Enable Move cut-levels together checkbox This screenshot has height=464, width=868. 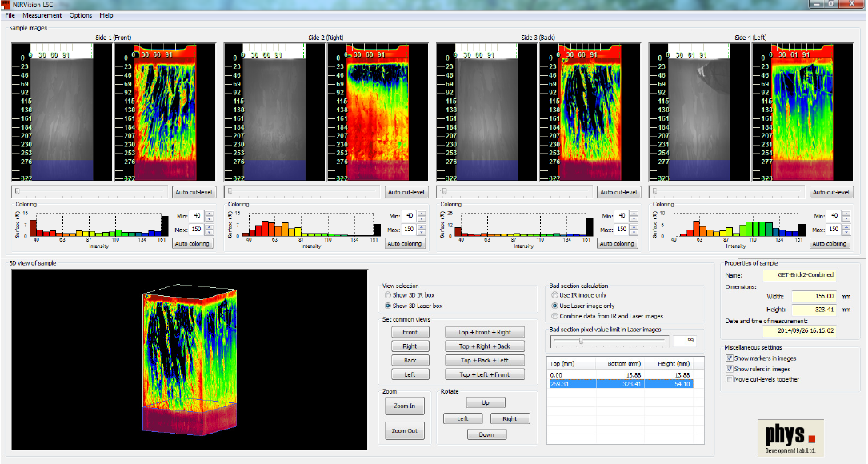[x=728, y=379]
